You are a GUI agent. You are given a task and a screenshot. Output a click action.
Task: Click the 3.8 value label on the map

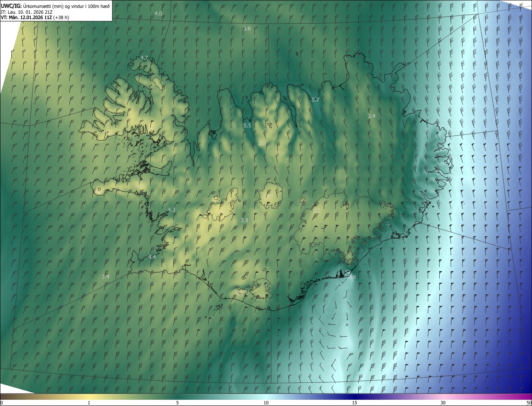tap(244, 220)
